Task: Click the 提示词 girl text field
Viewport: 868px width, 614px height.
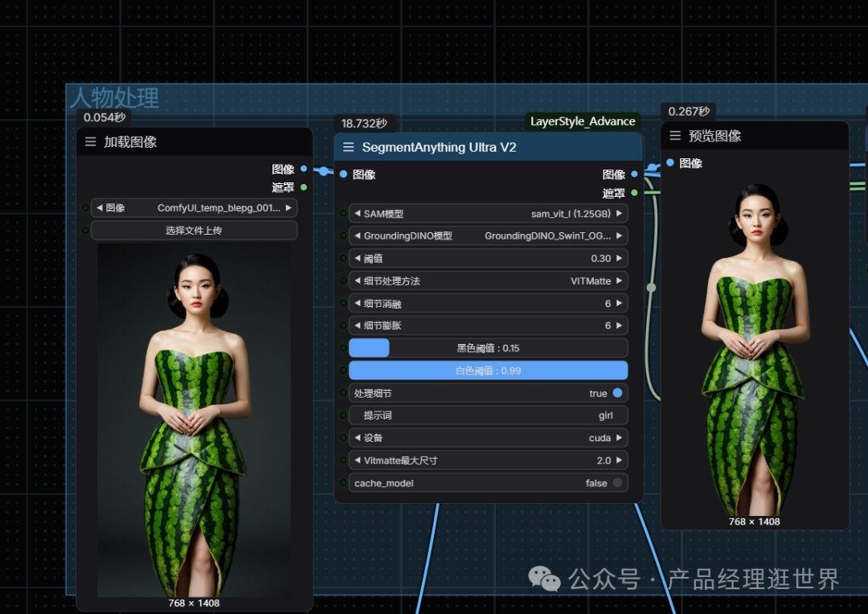Action: pyautogui.click(x=489, y=415)
